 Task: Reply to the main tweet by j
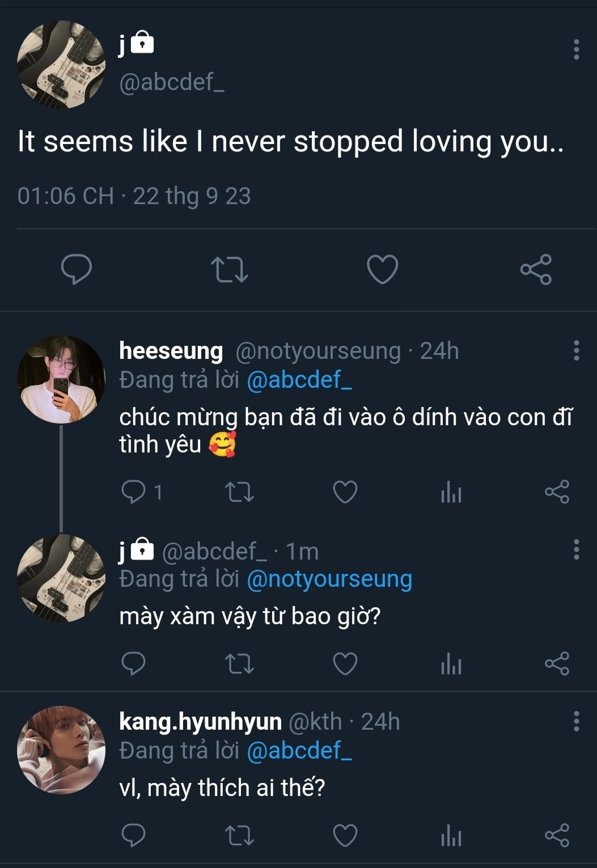click(x=77, y=269)
